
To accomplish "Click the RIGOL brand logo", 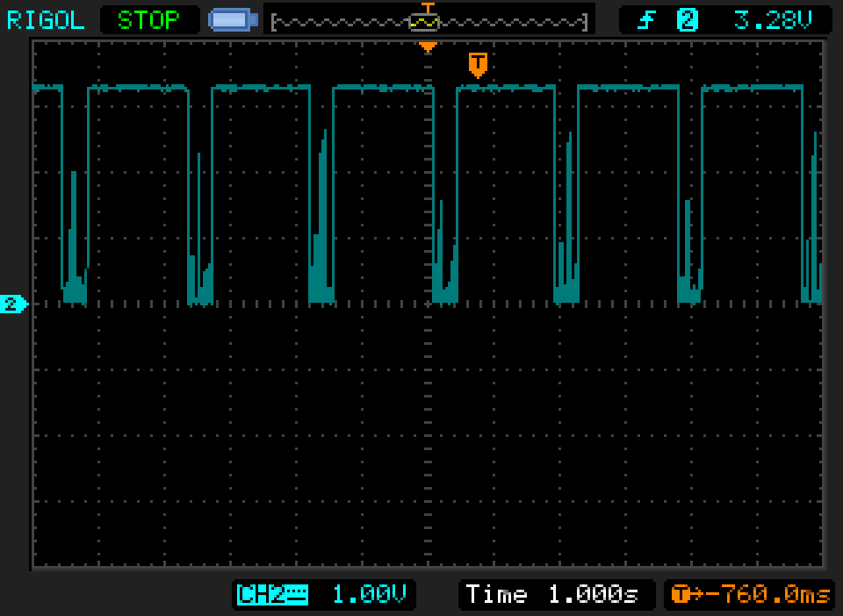I will (x=46, y=20).
